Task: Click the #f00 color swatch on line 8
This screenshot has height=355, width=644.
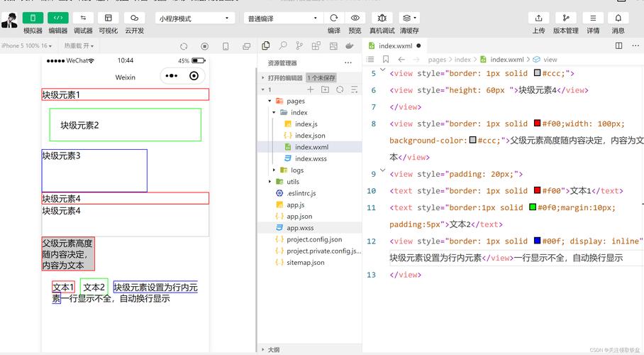Action: click(538, 124)
